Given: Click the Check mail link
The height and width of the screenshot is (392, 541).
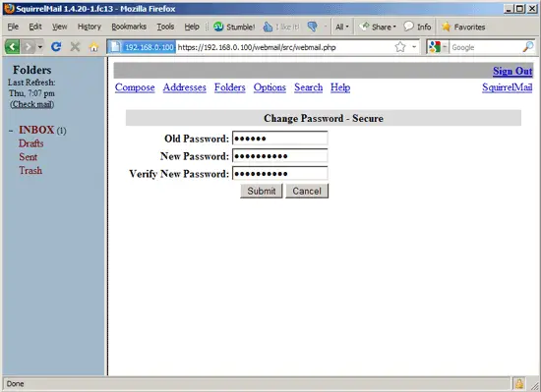Looking at the screenshot, I should (32, 104).
